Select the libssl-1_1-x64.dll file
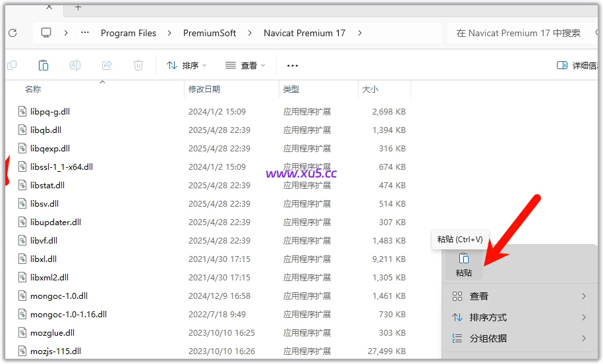603x364 pixels. tap(61, 167)
